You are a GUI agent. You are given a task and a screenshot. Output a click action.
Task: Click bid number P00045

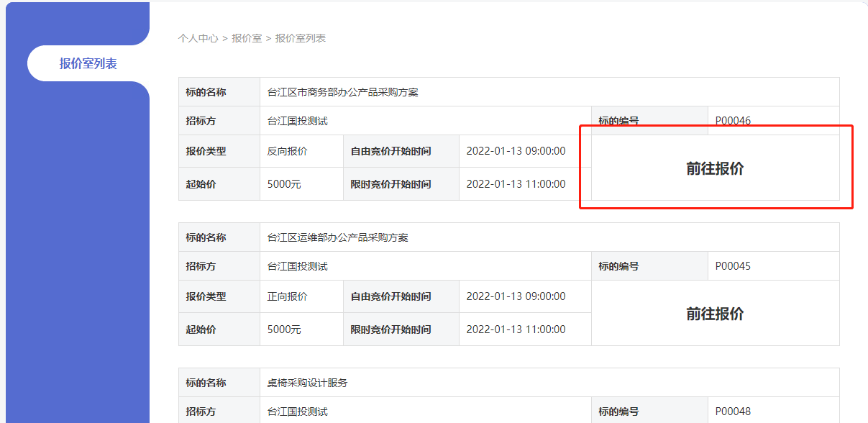733,266
